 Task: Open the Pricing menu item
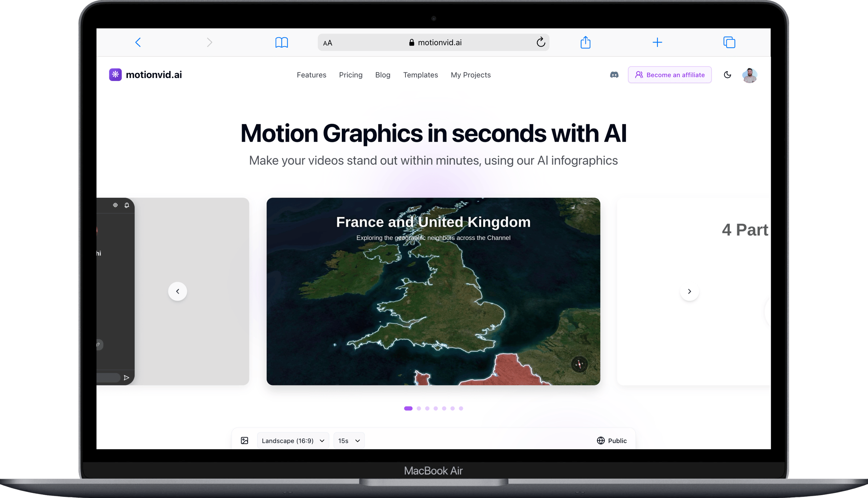click(350, 75)
